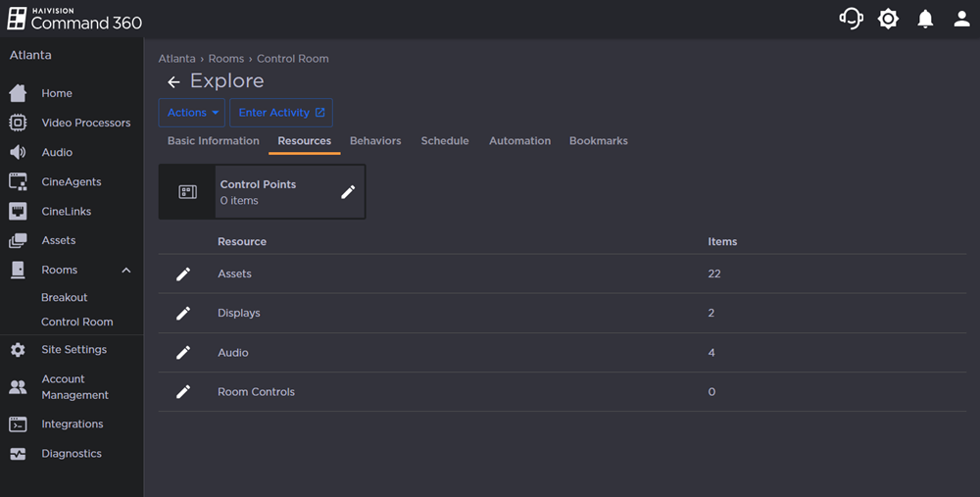Screen dimensions: 980x497
Task: Open the Bookmarks tab
Action: pyautogui.click(x=599, y=141)
